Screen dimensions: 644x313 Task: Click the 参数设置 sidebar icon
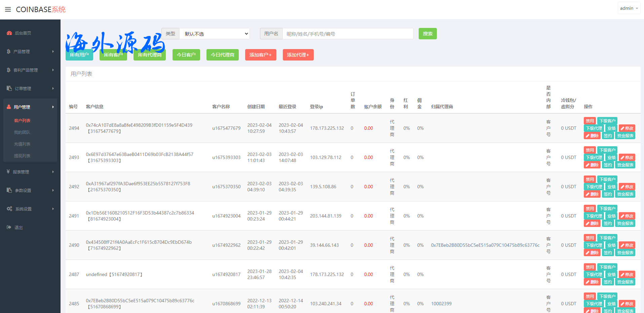click(9, 190)
